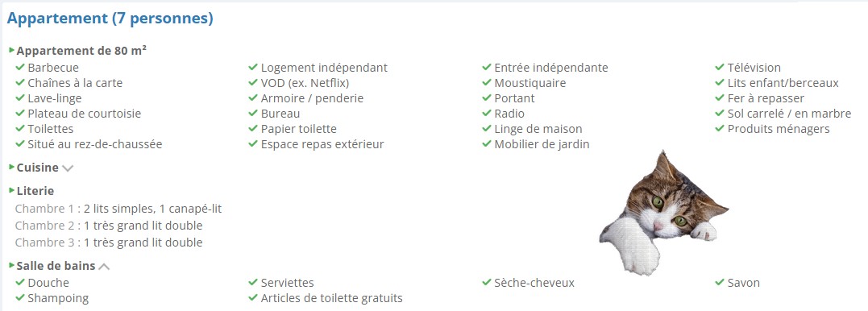Select the Cuisine section title

(x=38, y=168)
